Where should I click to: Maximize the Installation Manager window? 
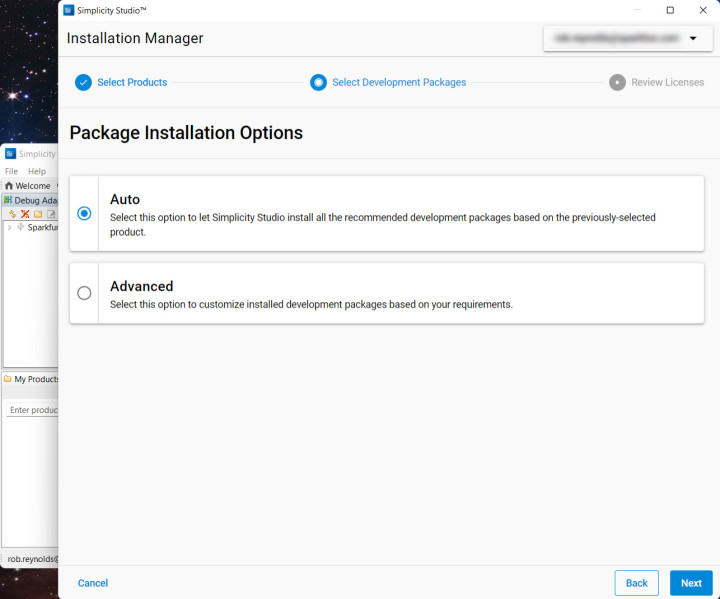point(670,10)
